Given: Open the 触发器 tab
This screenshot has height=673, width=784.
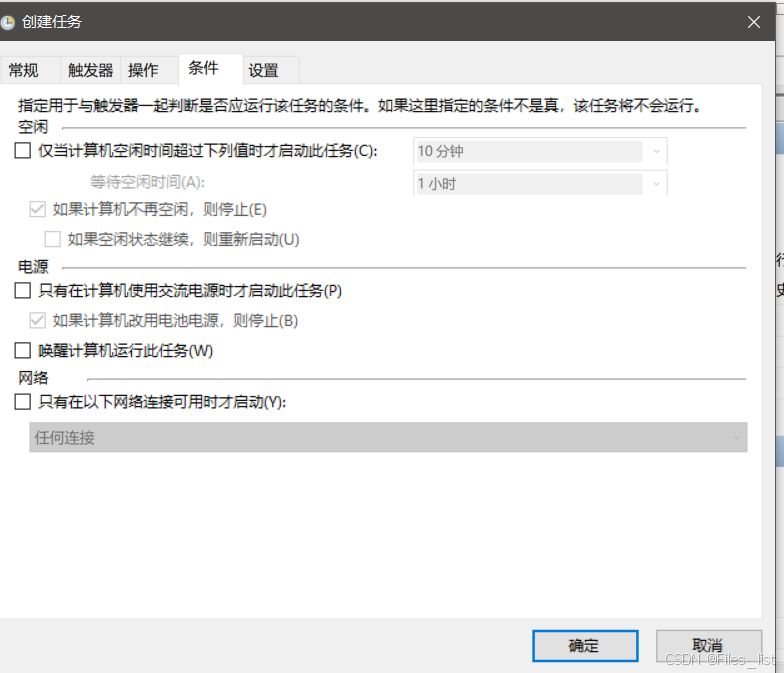Looking at the screenshot, I should pos(90,70).
